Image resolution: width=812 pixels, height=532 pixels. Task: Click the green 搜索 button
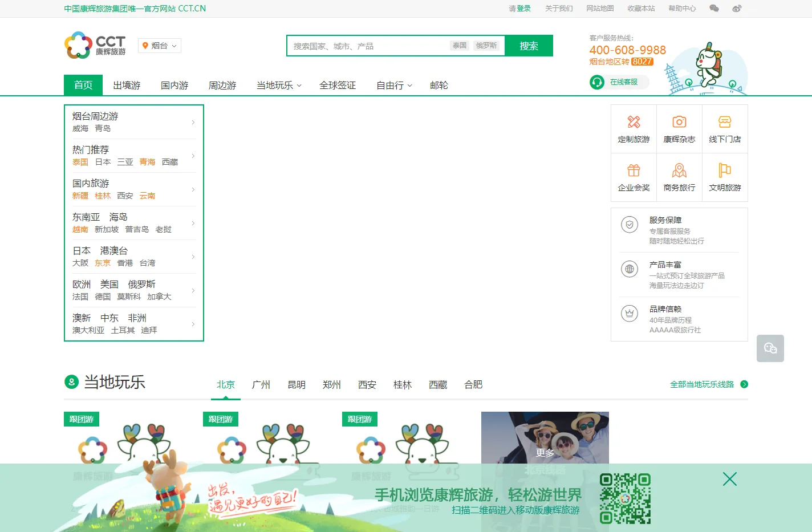tap(529, 46)
